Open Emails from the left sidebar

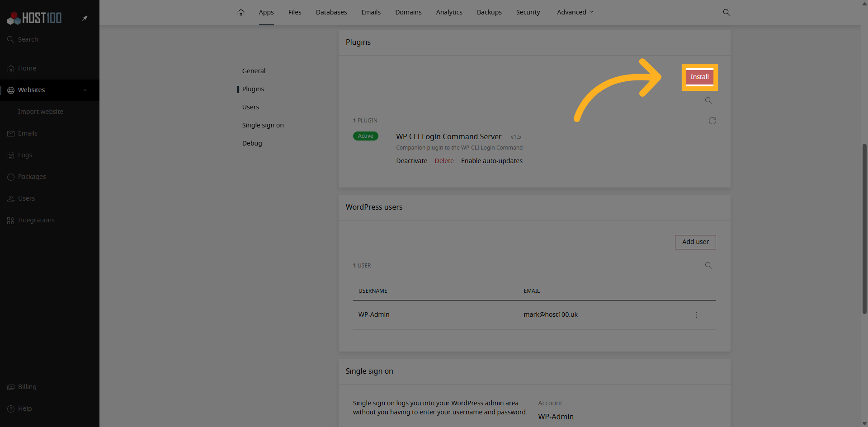click(x=50, y=133)
